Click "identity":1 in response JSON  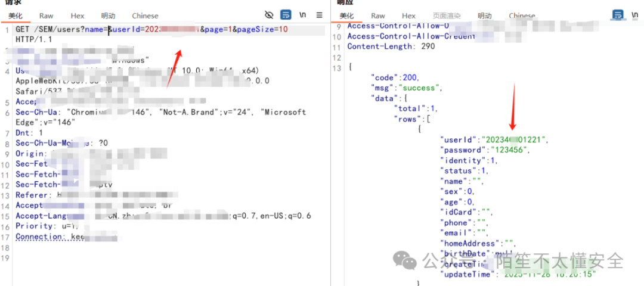point(469,160)
